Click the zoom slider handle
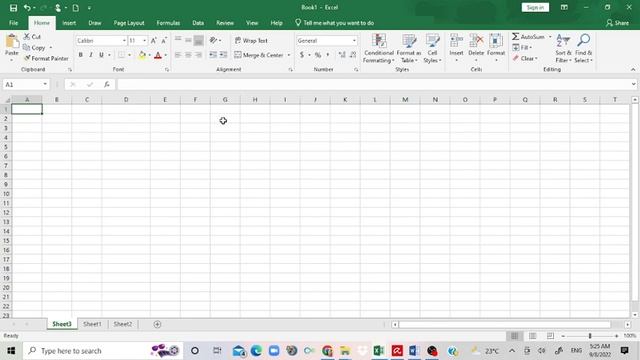 (590, 336)
